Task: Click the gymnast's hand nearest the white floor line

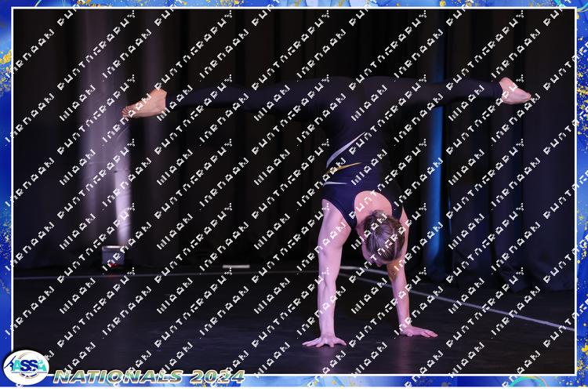Action: pos(417,331)
